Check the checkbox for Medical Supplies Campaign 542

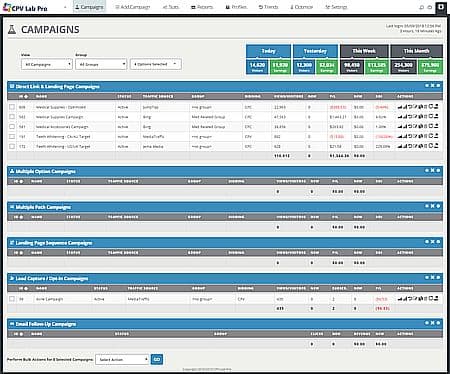point(12,117)
